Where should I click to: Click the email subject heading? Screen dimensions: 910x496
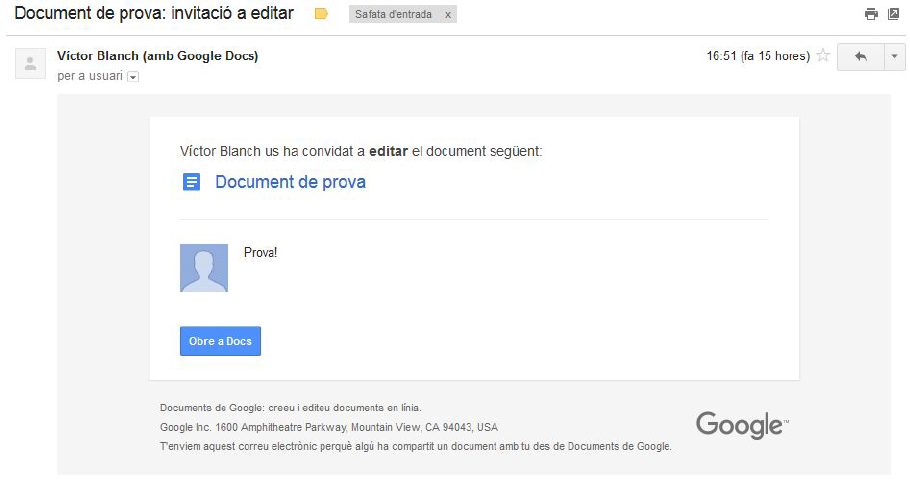(x=153, y=14)
